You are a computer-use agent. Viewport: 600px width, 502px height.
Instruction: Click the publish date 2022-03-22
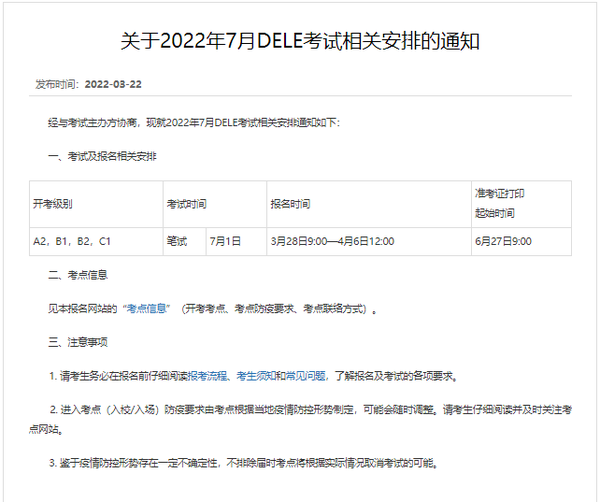(x=113, y=84)
